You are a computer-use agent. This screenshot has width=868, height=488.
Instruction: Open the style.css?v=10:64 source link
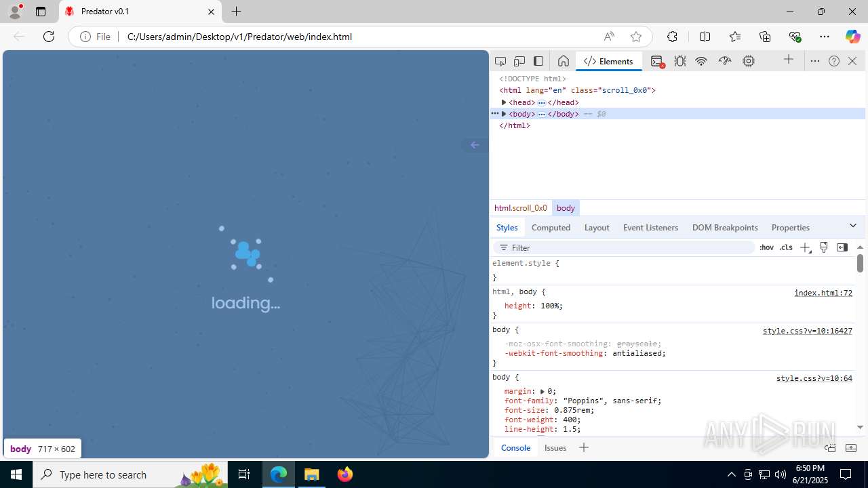click(x=814, y=378)
